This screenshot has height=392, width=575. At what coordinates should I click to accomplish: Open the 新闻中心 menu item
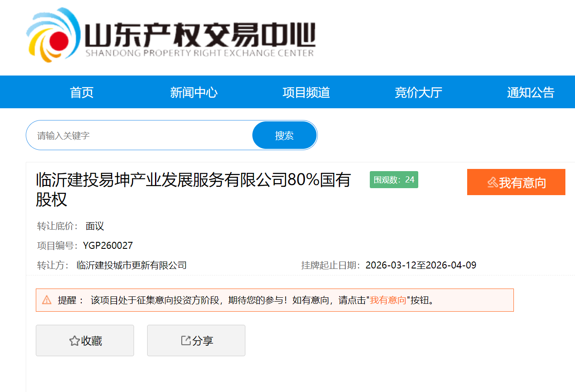[194, 93]
